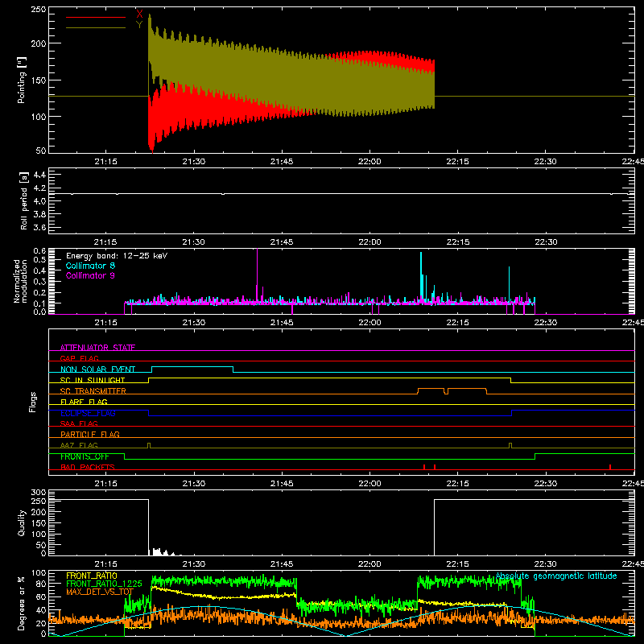Click the 21:30 tick label under Roll period plot
The width and height of the screenshot is (644, 644).
click(193, 242)
